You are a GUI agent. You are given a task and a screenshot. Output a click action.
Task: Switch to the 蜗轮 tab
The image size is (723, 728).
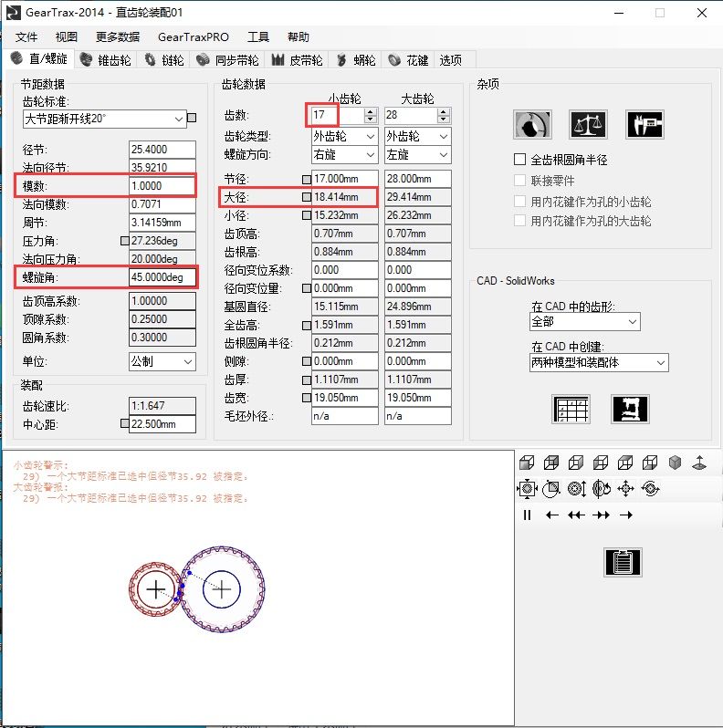coord(356,60)
